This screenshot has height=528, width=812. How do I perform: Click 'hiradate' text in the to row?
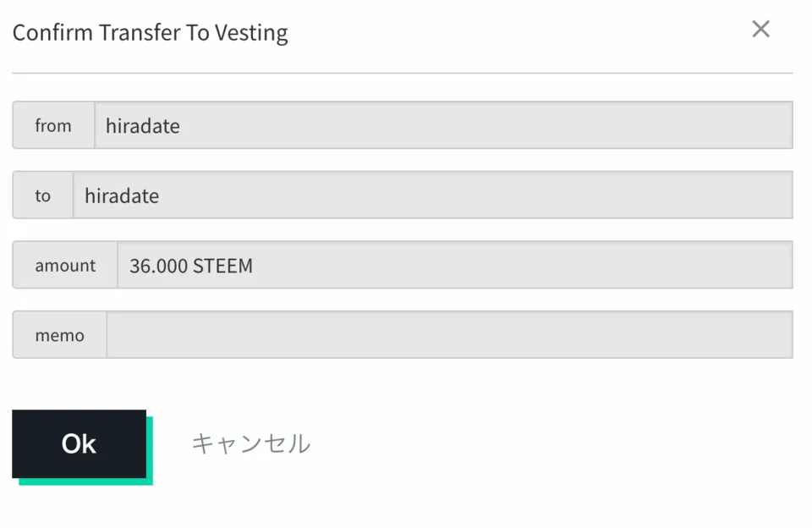tap(122, 196)
